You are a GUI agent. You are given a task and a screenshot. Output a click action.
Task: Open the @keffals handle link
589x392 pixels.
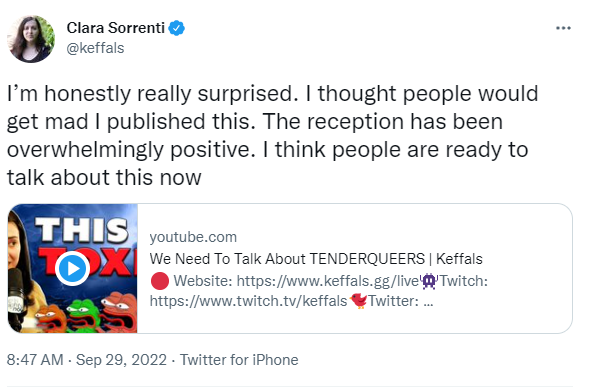[95, 48]
